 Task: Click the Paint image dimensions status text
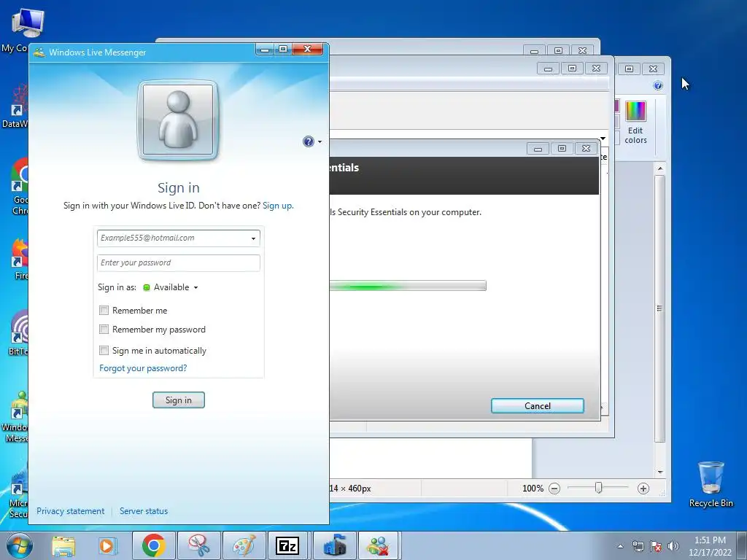[350, 488]
